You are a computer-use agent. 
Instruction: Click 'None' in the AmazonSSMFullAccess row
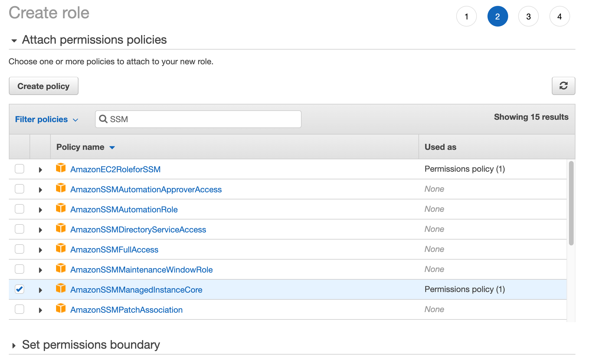[x=434, y=249]
